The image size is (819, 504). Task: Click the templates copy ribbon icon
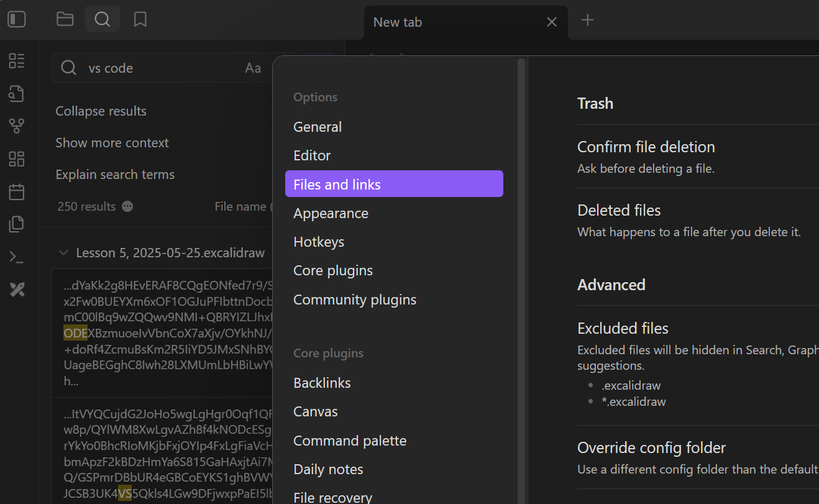(17, 224)
